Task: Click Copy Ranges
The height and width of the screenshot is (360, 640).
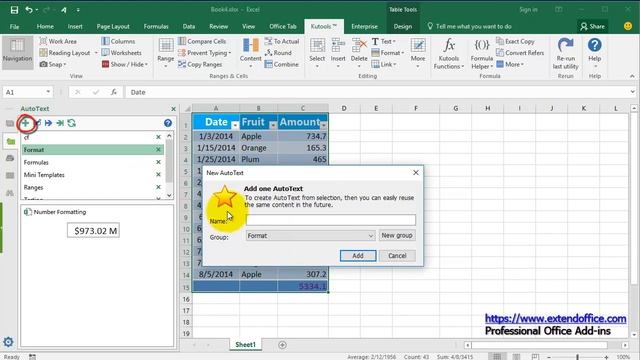Action: (200, 64)
